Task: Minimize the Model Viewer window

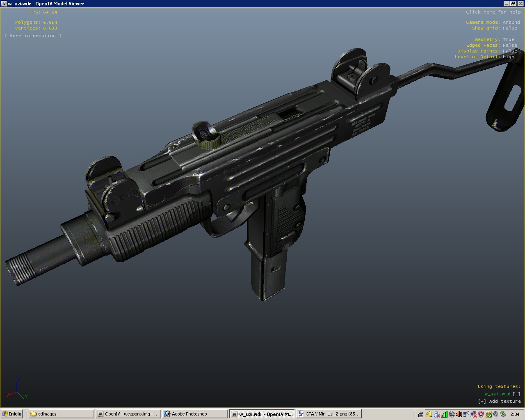Action: [506, 4]
